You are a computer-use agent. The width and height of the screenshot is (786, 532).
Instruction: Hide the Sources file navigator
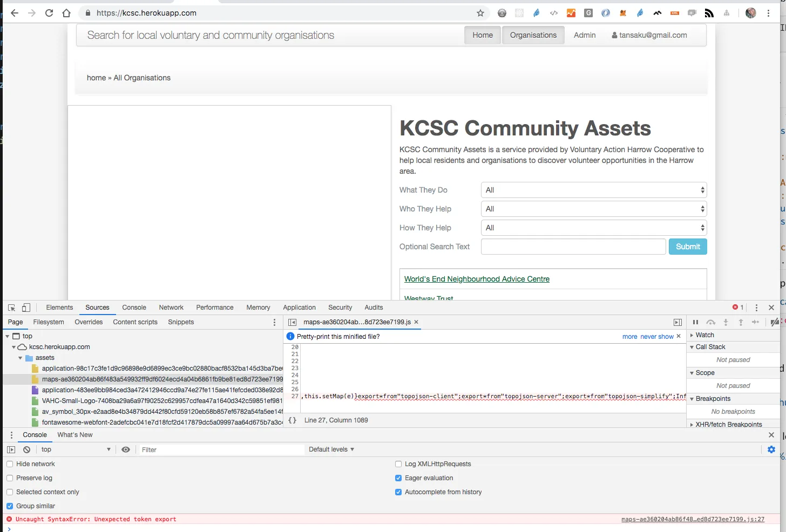[292, 322]
